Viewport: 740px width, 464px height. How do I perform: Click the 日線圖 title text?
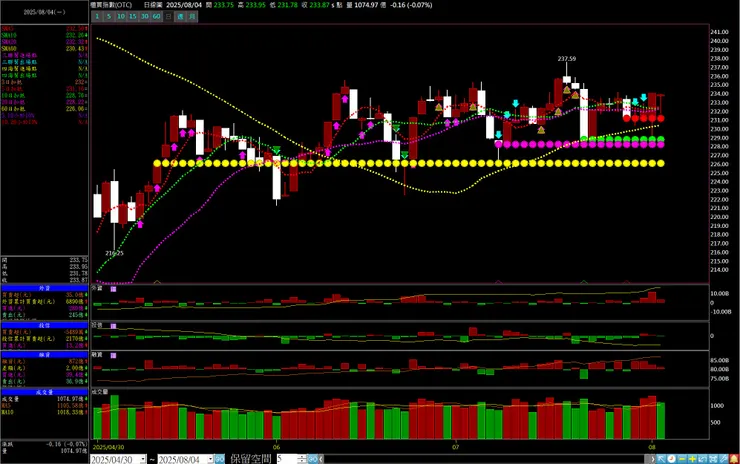tap(153, 5)
